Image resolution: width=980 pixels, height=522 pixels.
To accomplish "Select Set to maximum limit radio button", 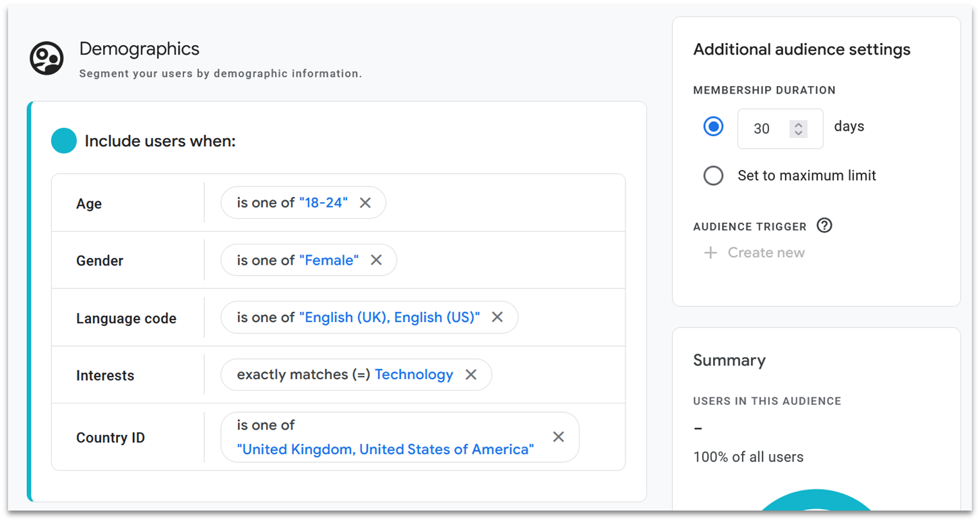I will 713,176.
